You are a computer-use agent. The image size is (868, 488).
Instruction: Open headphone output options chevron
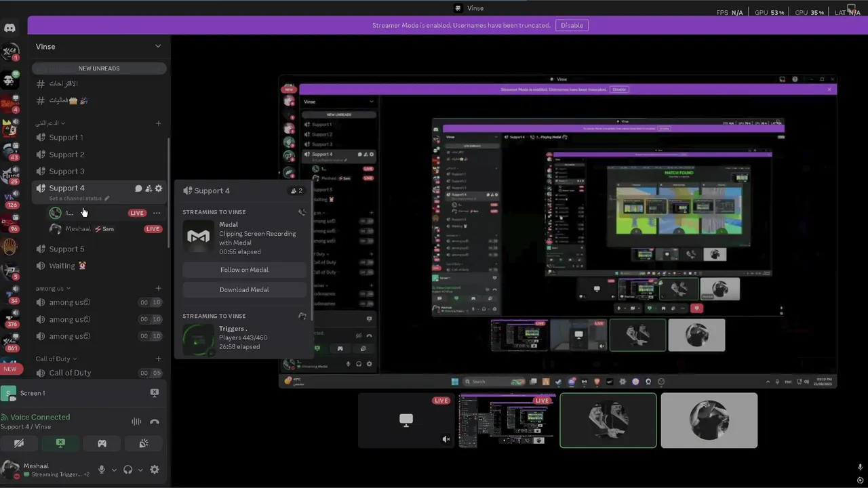[x=140, y=470]
